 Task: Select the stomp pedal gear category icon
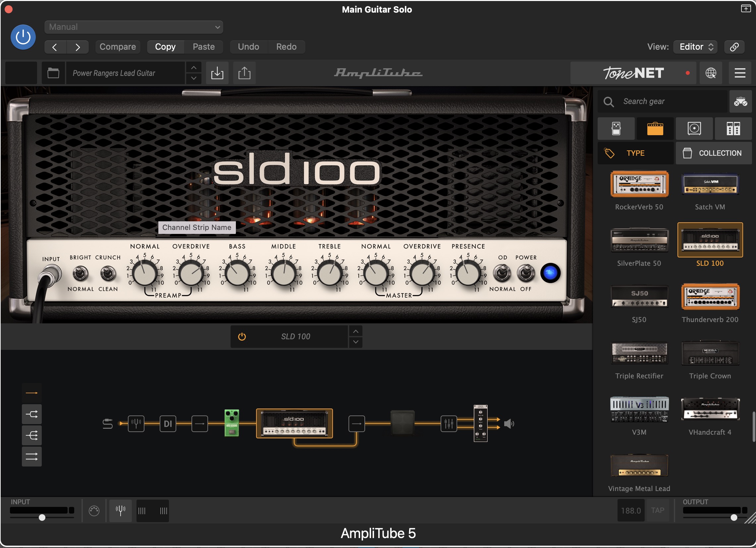[616, 128]
